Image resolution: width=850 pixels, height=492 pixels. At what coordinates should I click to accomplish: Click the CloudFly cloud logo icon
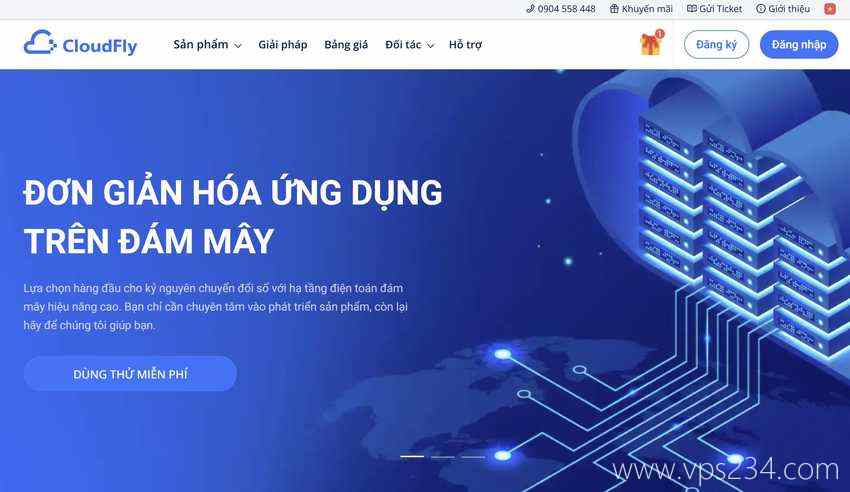40,42
